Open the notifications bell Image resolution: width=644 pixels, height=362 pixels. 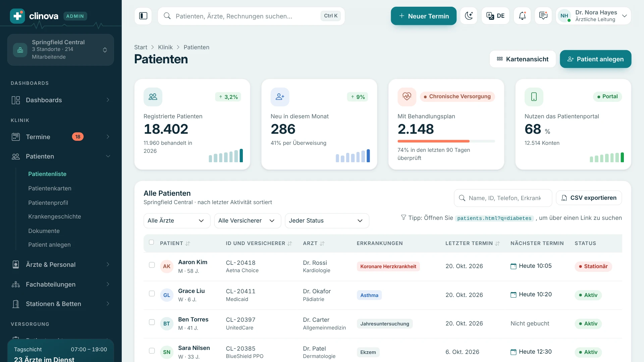coord(522,16)
